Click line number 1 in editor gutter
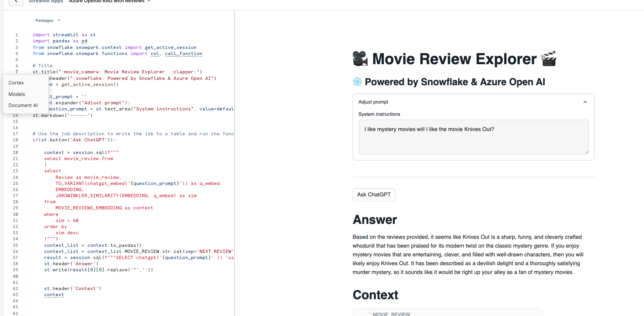The width and height of the screenshot is (644, 316). point(16,35)
